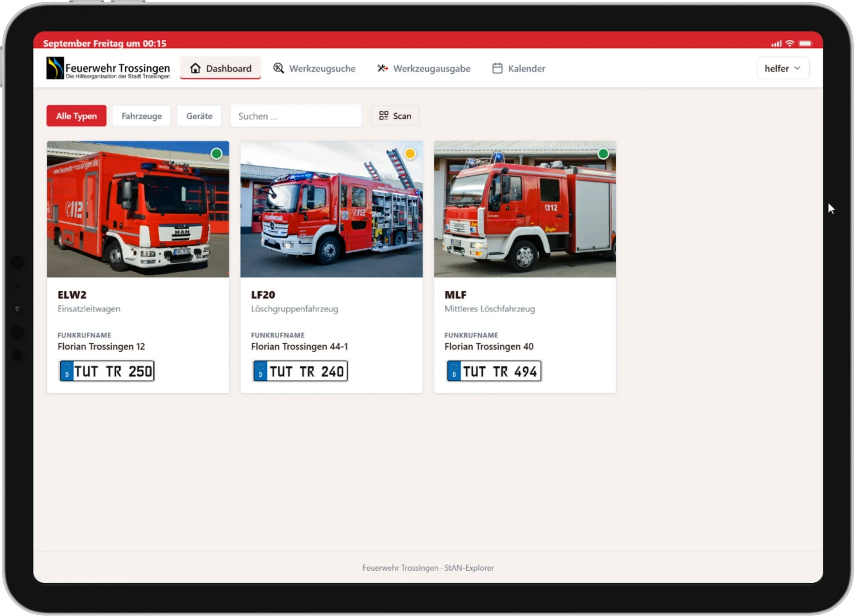Click license plate TUT TR 494
The image size is (854, 616).
click(x=494, y=371)
